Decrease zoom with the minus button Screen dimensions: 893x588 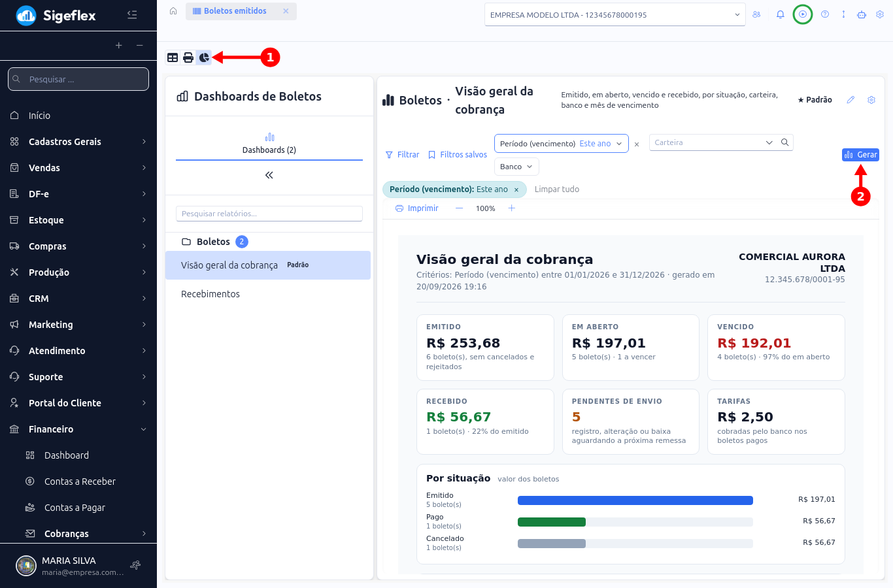pyautogui.click(x=460, y=208)
